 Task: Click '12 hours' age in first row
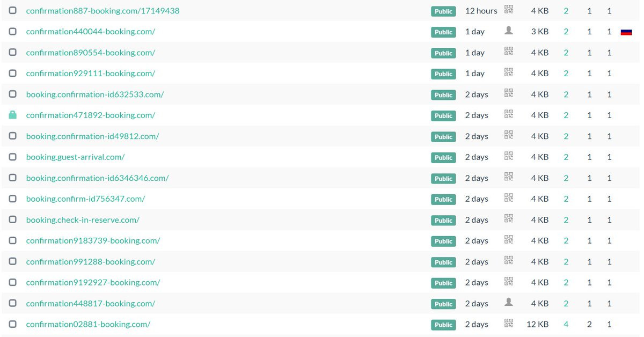(481, 11)
